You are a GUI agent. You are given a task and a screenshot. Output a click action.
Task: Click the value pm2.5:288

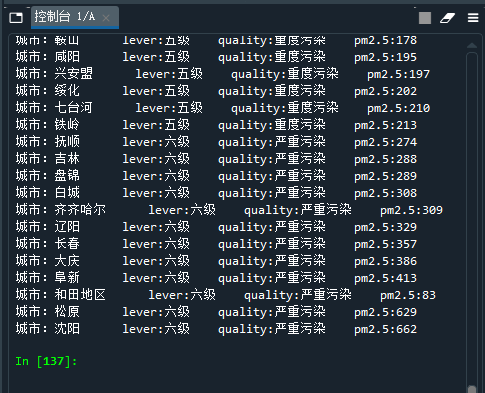(385, 159)
